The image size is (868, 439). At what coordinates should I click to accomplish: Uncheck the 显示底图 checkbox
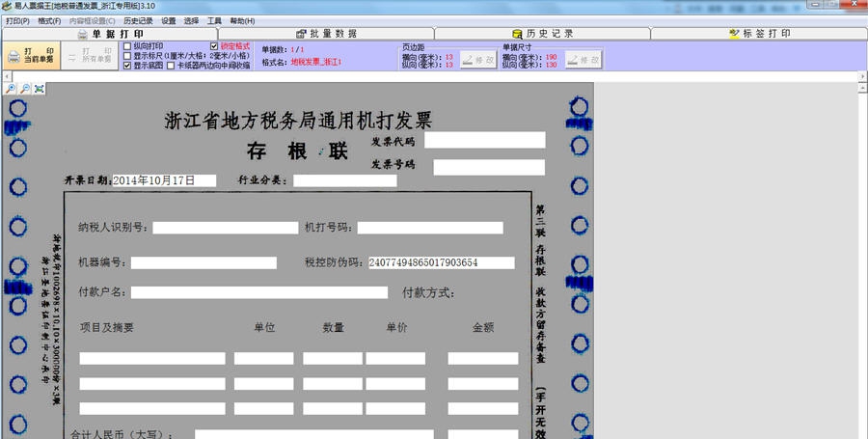127,66
